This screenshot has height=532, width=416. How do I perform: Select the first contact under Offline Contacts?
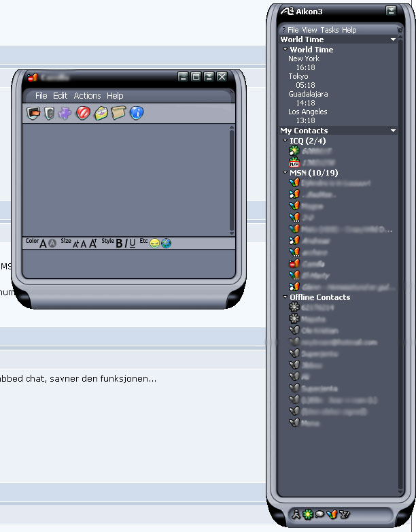tap(311, 307)
